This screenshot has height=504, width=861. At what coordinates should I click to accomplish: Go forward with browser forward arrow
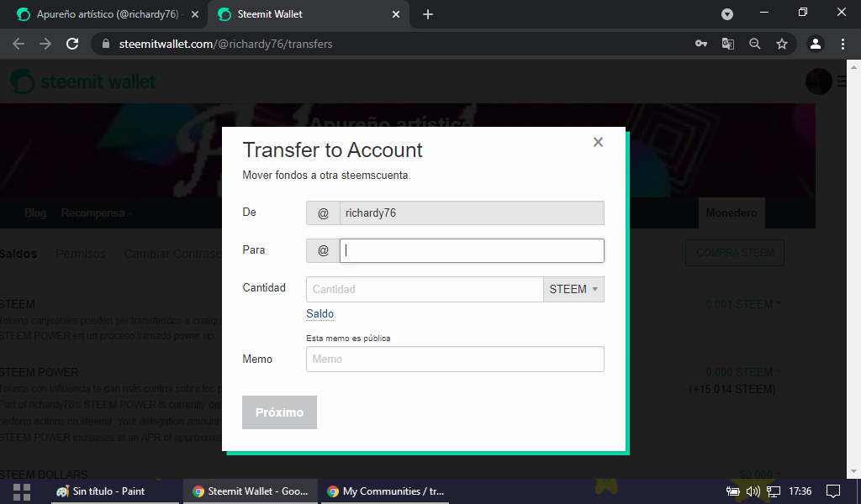(x=45, y=44)
